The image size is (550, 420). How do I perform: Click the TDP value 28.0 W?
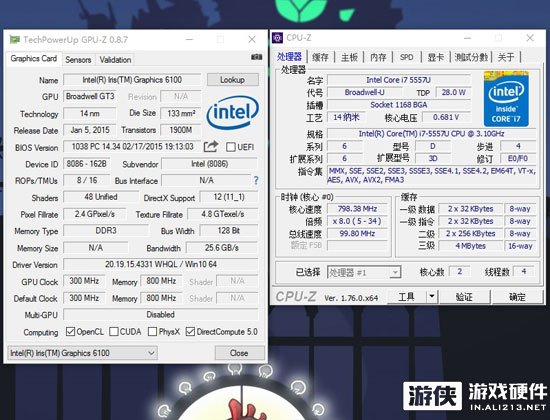(453, 92)
